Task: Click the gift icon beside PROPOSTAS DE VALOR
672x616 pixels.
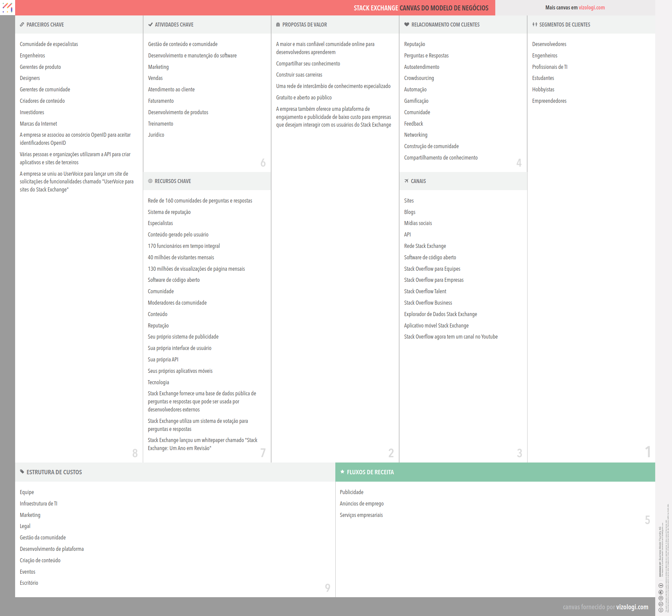Action: click(x=278, y=25)
